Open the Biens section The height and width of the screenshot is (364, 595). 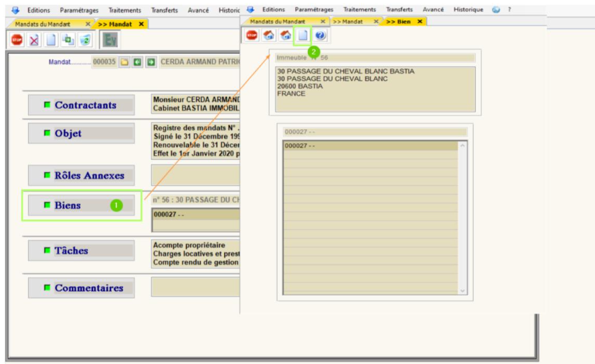81,205
